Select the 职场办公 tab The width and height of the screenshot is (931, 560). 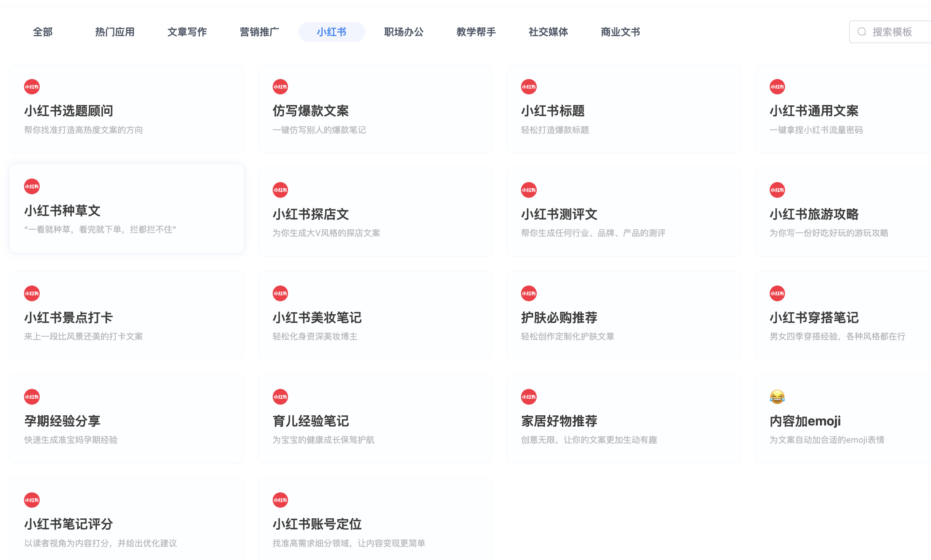pyautogui.click(x=404, y=32)
